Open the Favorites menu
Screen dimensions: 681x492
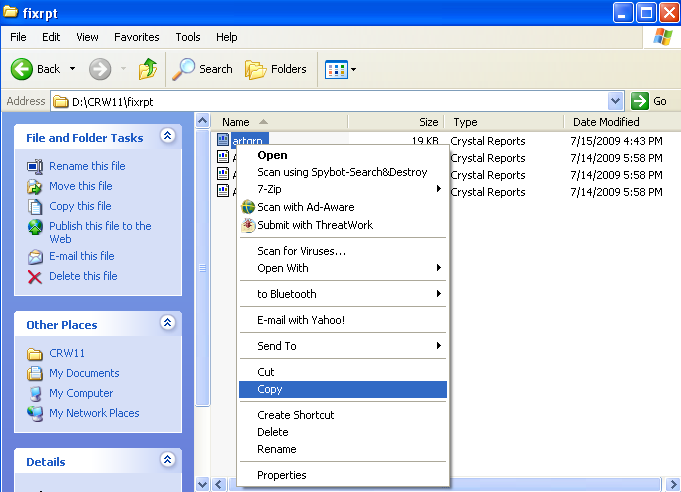click(x=137, y=37)
